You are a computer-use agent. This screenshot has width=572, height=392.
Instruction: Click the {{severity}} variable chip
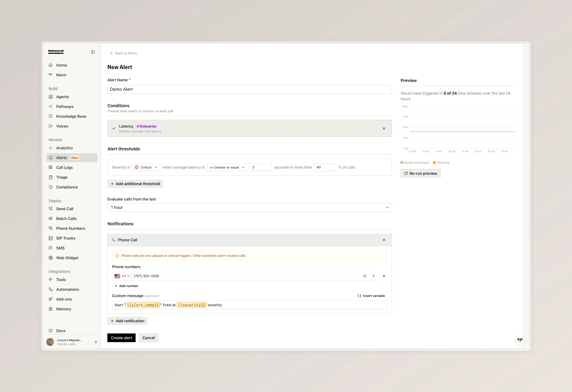point(191,305)
